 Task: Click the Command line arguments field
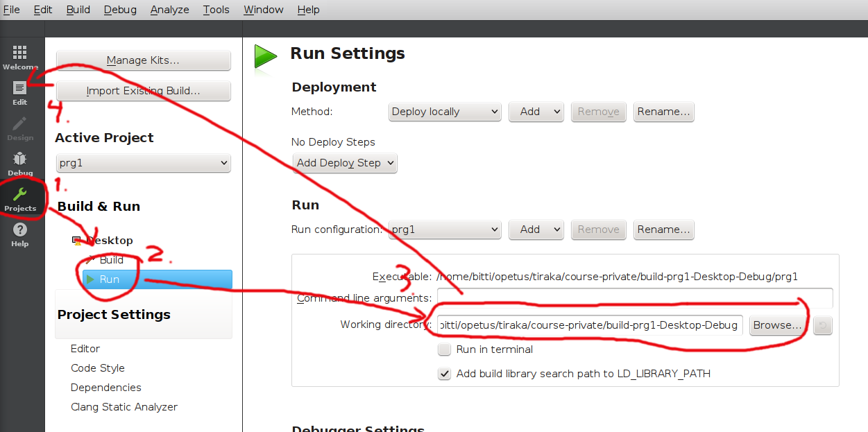634,298
